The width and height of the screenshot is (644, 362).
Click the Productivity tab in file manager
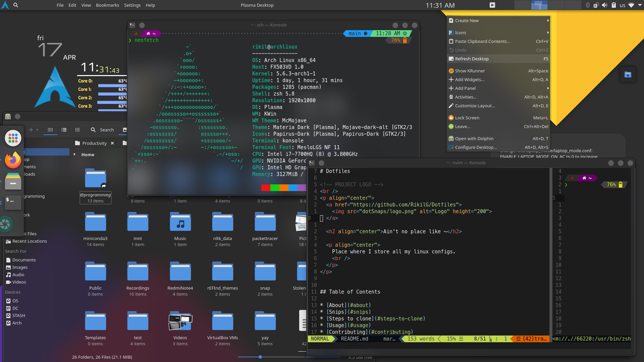pos(94,143)
